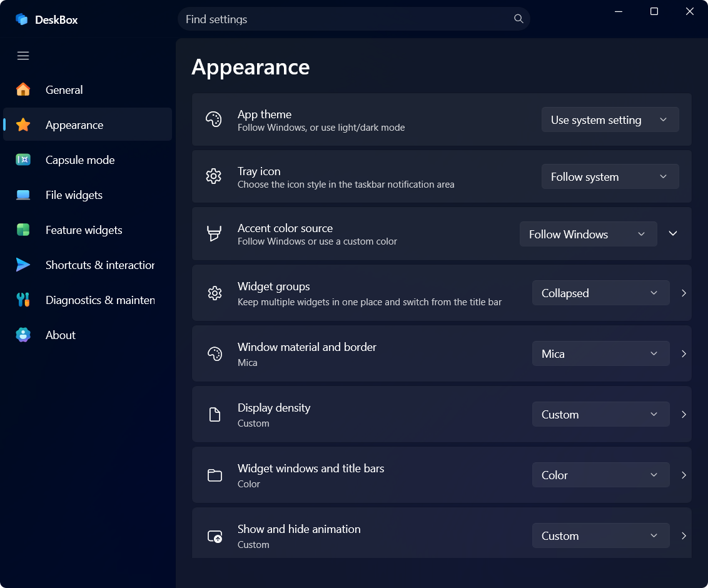Click the Window material palette icon

[x=215, y=353]
